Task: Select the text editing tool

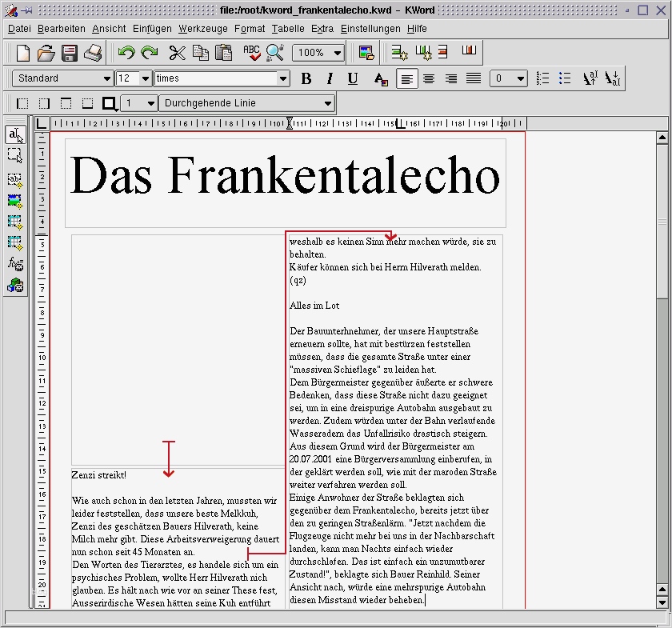Action: (14, 135)
